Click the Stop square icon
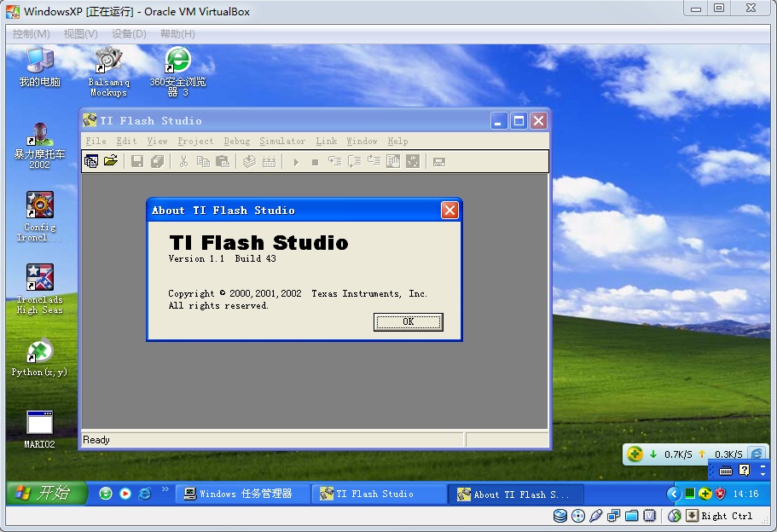The image size is (777, 532). (x=315, y=162)
